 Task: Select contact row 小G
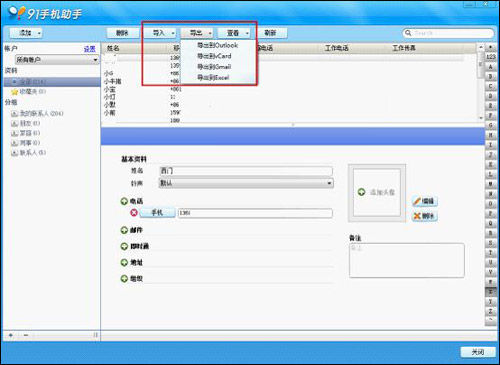click(x=109, y=73)
